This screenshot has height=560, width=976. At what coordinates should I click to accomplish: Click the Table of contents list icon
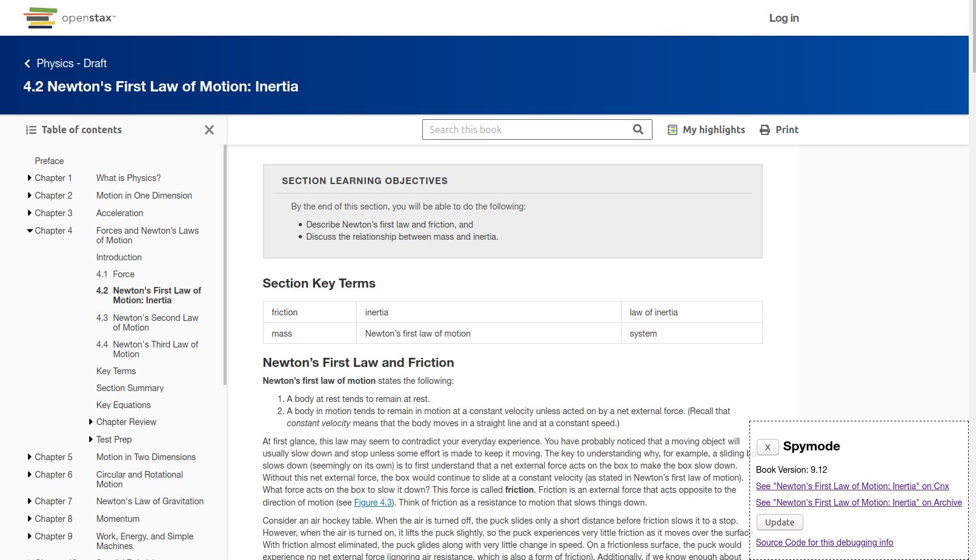click(x=29, y=129)
